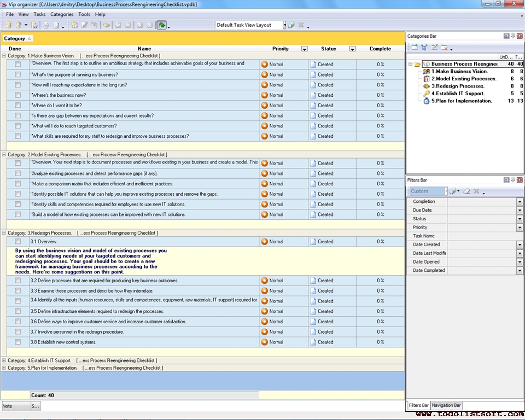The height and width of the screenshot is (420, 525).
Task: Mark '3.8 Establish new control systems' as done
Action: (x=18, y=342)
